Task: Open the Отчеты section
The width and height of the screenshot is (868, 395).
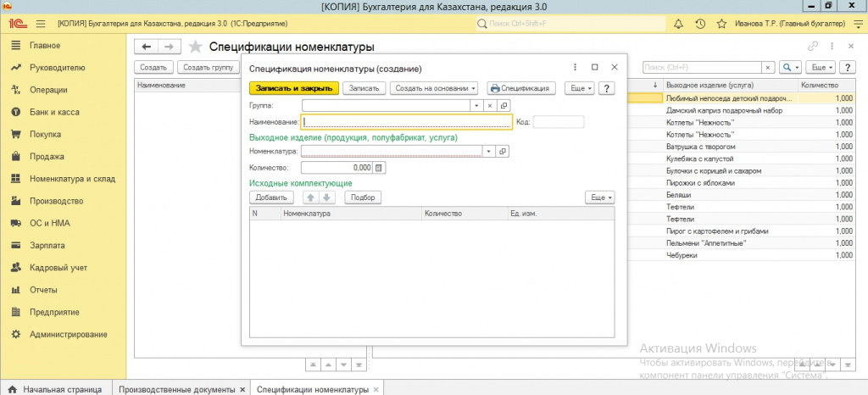Action: 43,290
